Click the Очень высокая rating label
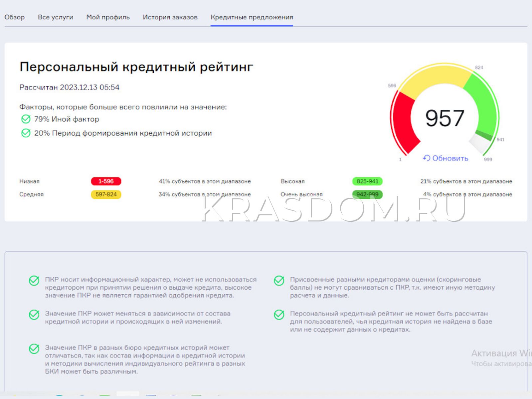The image size is (532, 399). [301, 194]
